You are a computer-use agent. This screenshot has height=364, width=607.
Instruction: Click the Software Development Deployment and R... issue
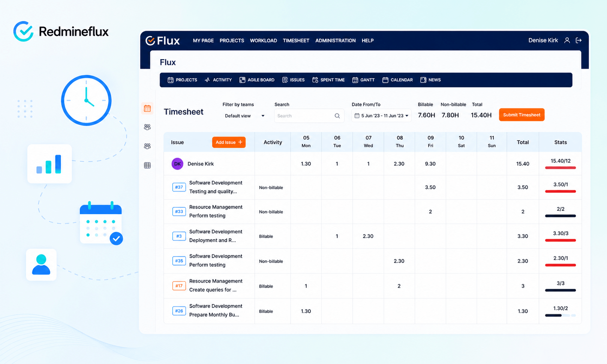216,236
